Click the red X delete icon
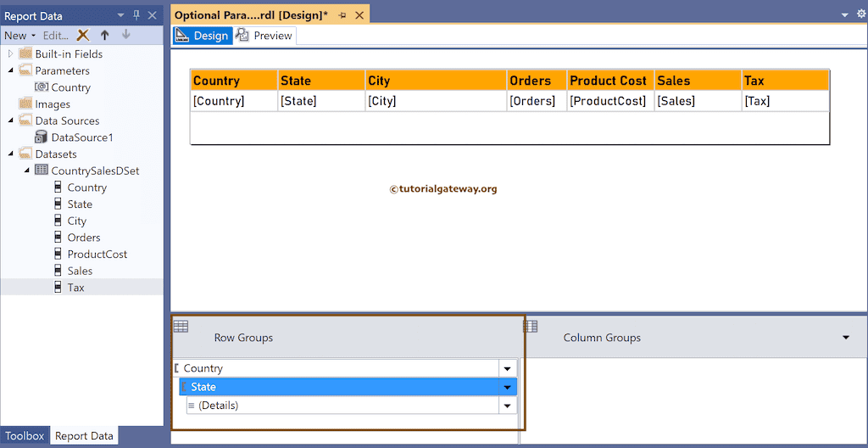868x448 pixels. (x=83, y=35)
